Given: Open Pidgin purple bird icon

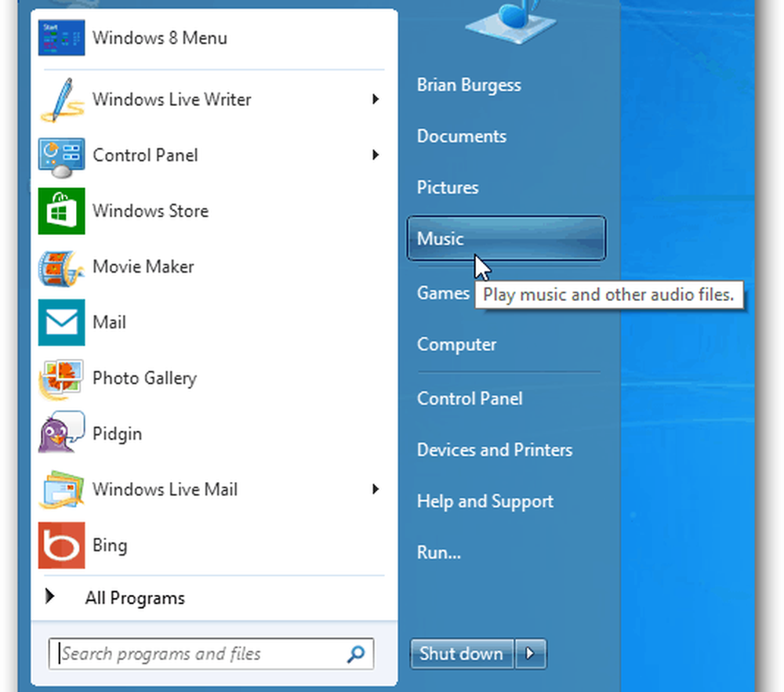Looking at the screenshot, I should (x=61, y=433).
